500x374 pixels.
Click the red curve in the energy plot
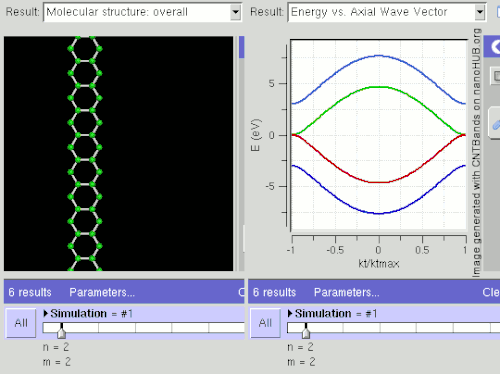click(x=379, y=182)
